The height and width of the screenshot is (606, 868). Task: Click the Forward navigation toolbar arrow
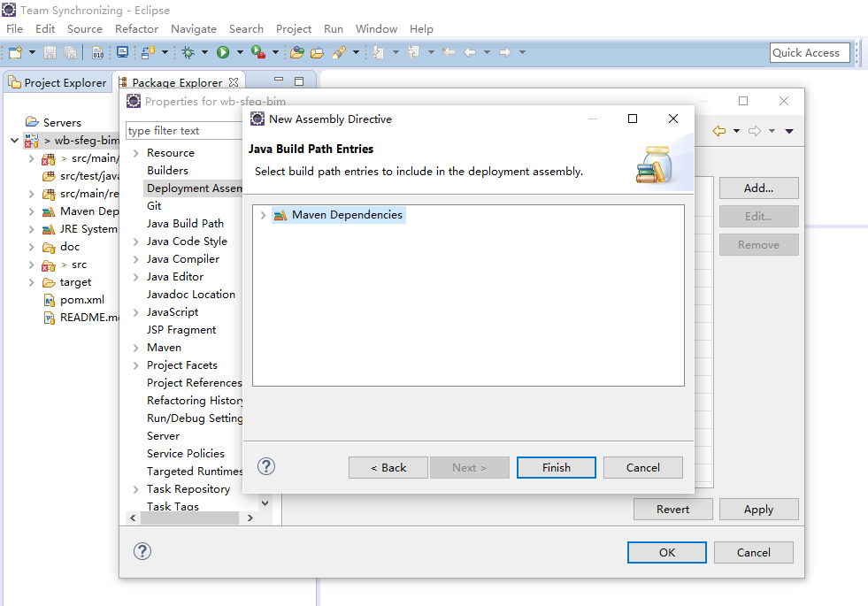(505, 52)
